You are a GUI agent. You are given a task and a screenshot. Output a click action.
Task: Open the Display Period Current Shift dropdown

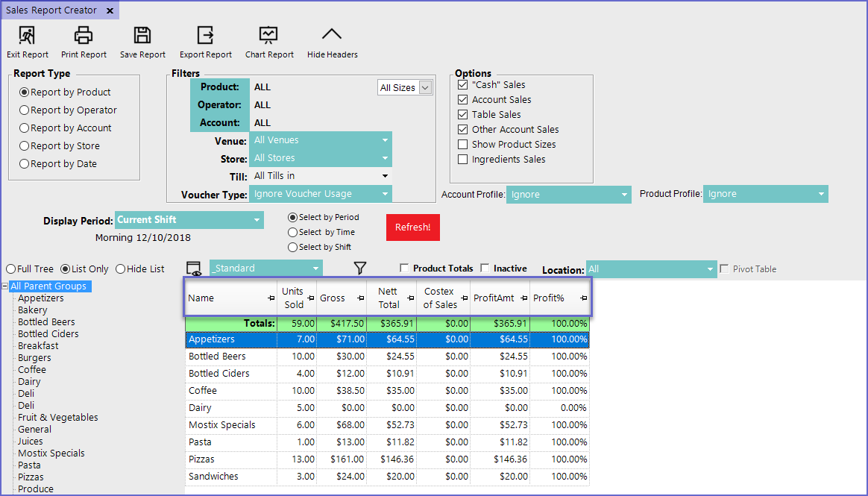click(x=189, y=221)
